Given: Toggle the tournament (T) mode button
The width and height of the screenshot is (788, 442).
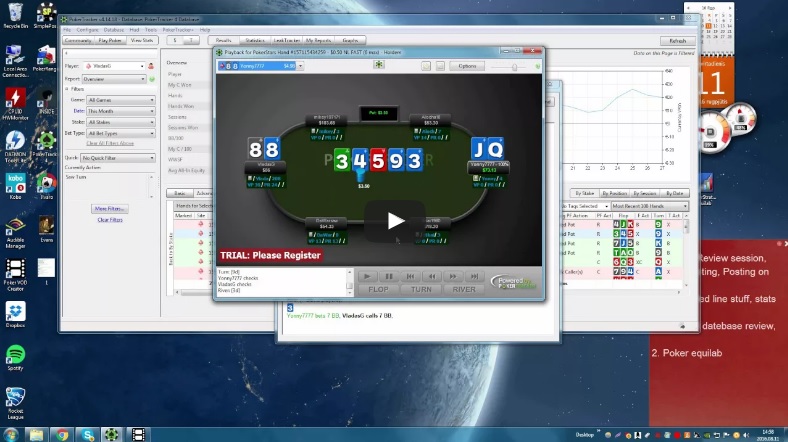Looking at the screenshot, I should (191, 40).
